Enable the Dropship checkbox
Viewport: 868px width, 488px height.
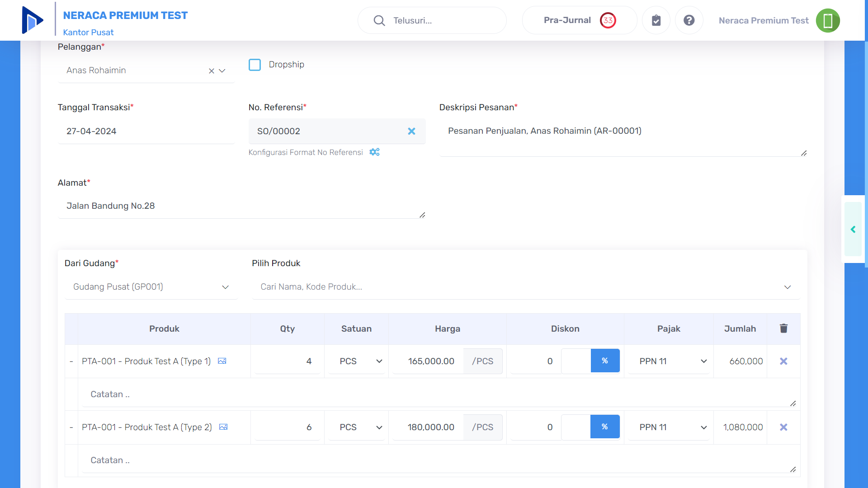pyautogui.click(x=255, y=65)
